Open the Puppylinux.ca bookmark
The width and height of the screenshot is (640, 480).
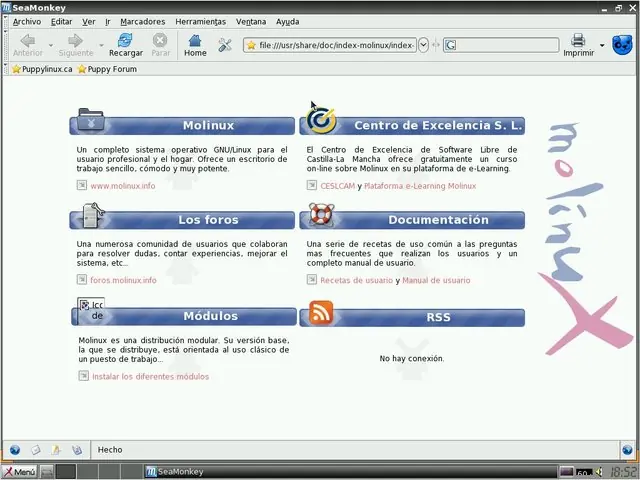pos(42,69)
